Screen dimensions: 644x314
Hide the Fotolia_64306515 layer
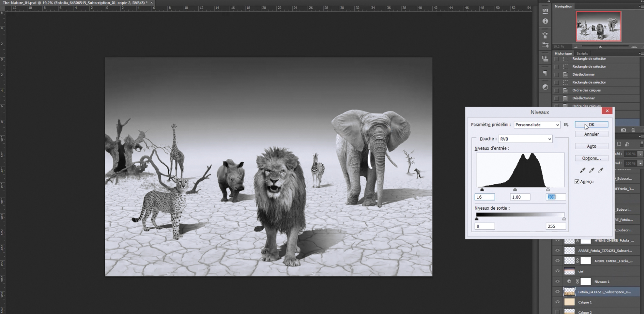tap(557, 292)
